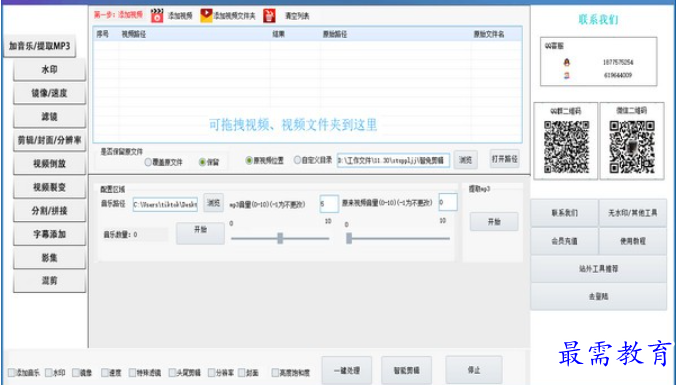This screenshot has height=385, width=680.
Task: Open the 字幕添加 sidebar tab
Action: tap(49, 234)
